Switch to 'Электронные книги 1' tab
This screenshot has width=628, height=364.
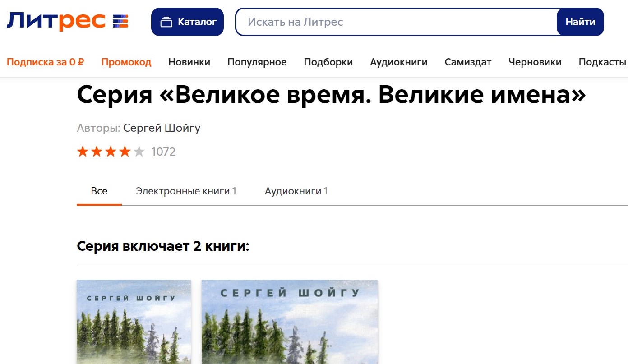click(x=186, y=191)
